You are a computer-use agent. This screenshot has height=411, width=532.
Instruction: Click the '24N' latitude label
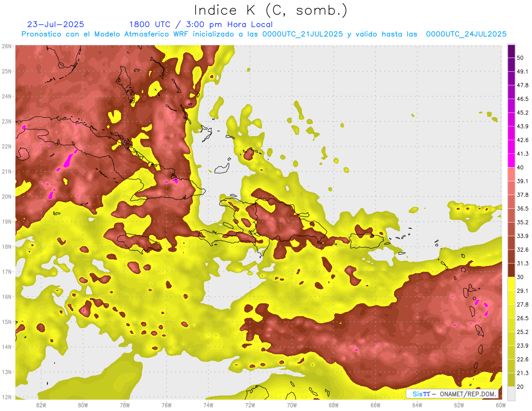(7, 96)
